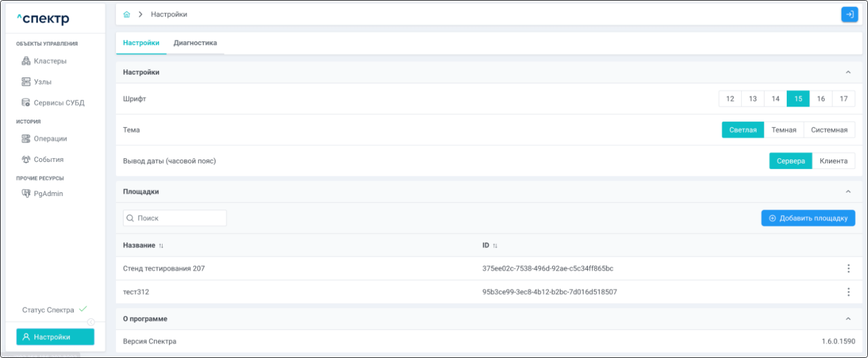Collapse the Настройки section chevron

pyautogui.click(x=848, y=72)
